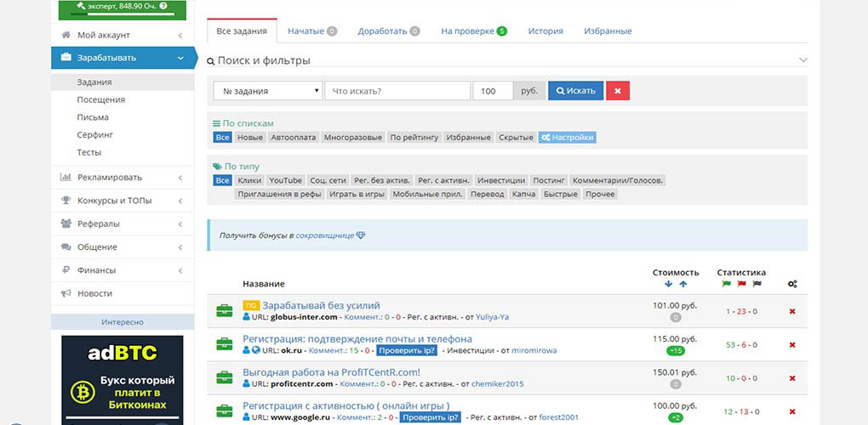Click the diamond icon next to 'сокровищнице'

click(x=361, y=235)
